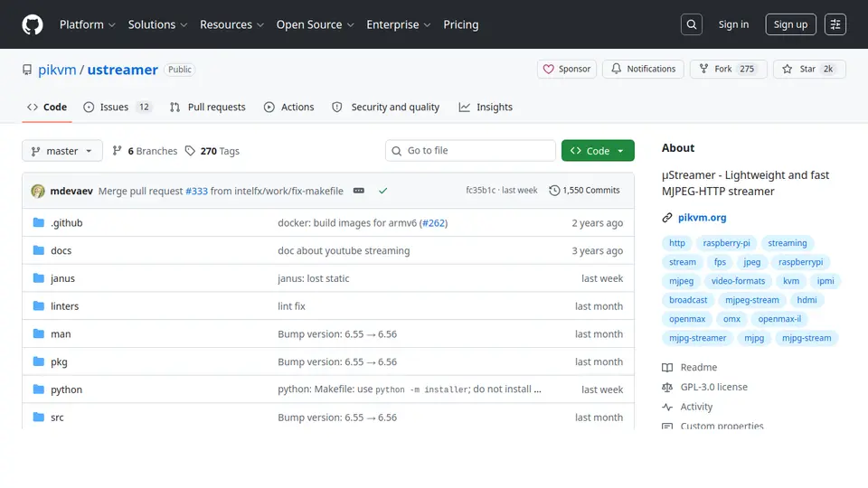
Task: Expand commit message ellipsis icon
Action: point(359,191)
